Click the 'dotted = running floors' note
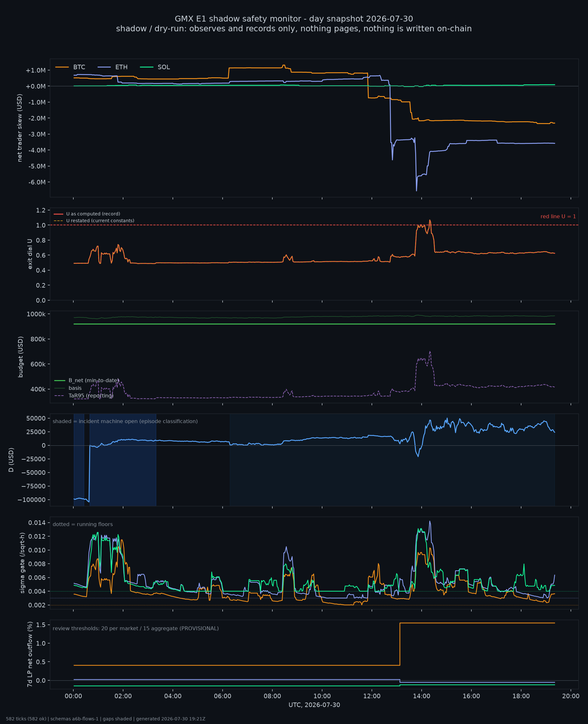 [83, 524]
